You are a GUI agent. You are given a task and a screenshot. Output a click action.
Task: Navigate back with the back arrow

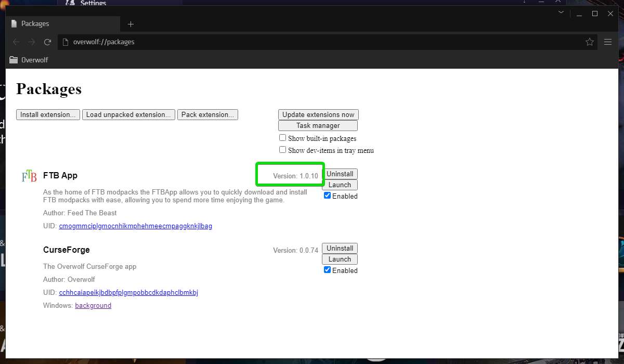coord(16,42)
